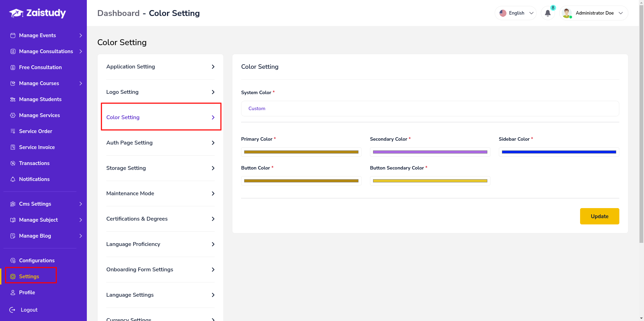Click the Update button

pyautogui.click(x=600, y=216)
